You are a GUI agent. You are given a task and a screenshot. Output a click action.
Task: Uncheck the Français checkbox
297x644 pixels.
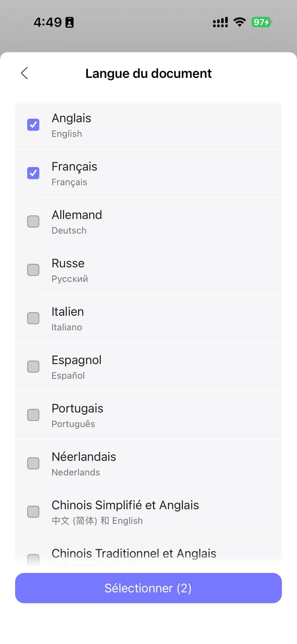pyautogui.click(x=33, y=173)
